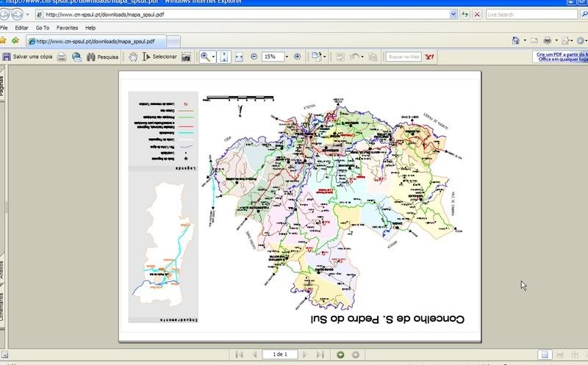Open the Páginas side panel tab
This screenshot has height=365, width=588.
2,84
